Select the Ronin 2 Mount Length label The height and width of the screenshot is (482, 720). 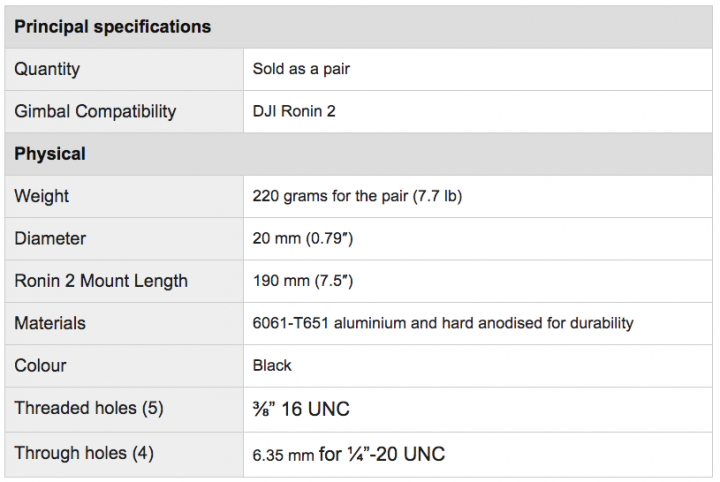tap(101, 281)
